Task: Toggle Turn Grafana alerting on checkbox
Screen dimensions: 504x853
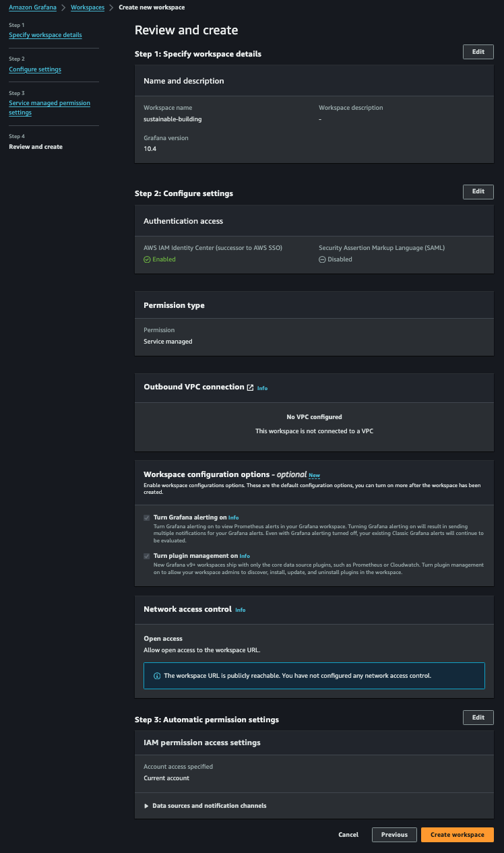Action: 147,517
